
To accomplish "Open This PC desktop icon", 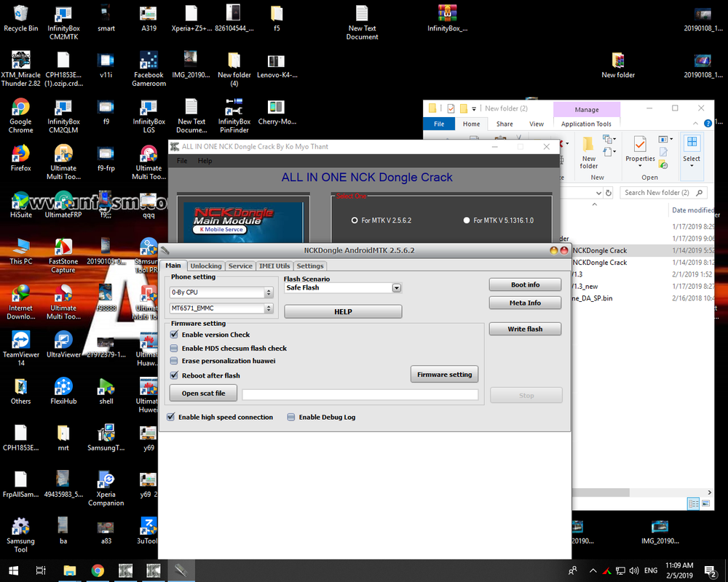I will (21, 251).
